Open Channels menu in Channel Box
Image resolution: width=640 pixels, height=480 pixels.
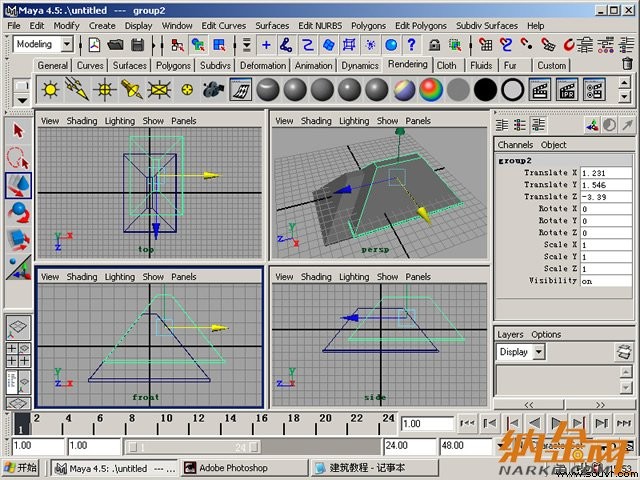point(515,145)
